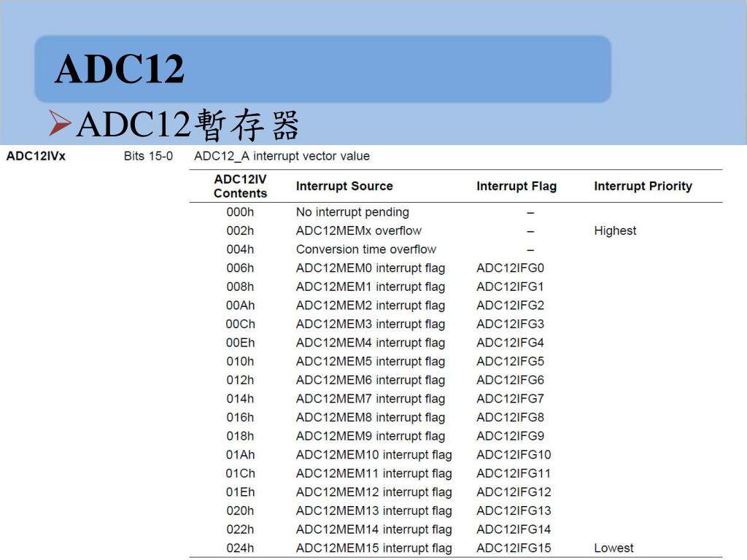Click the ADC12IFG8 flag cell

510,417
